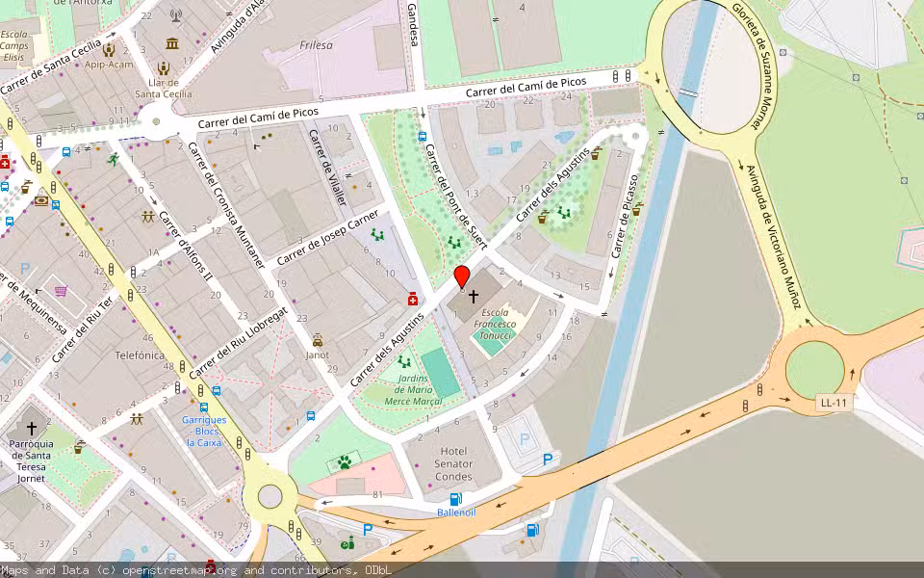The width and height of the screenshot is (924, 578).
Task: Click the traffic light icon on the left avenue
Action: coord(38,140)
